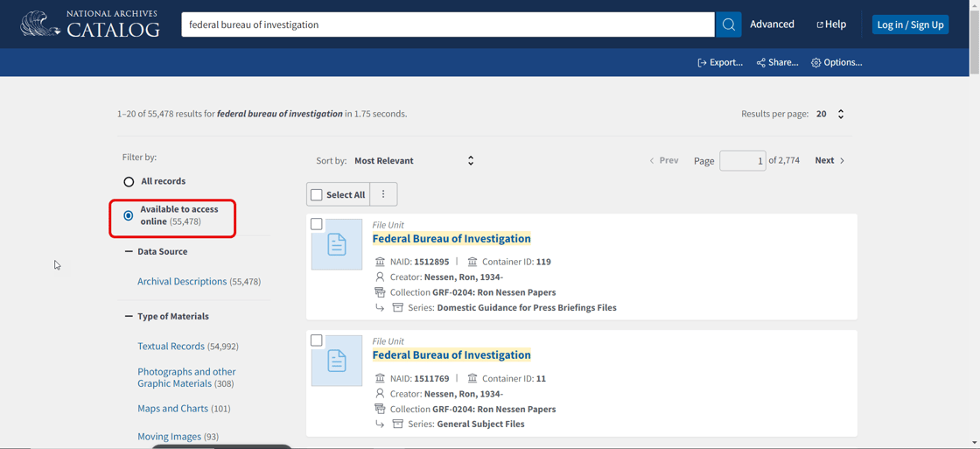Click the document thumbnail for Container ID 11
This screenshot has width=980, height=449.
pyautogui.click(x=337, y=361)
